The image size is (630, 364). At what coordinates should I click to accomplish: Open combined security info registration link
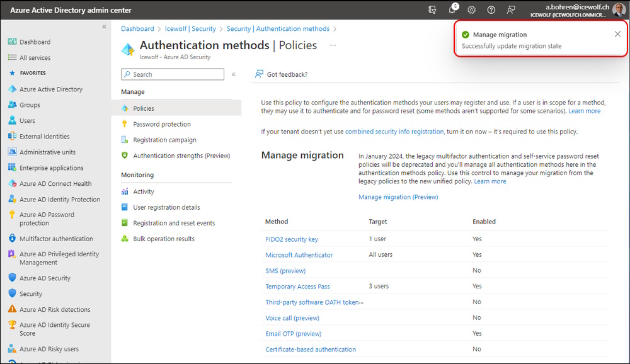pyautogui.click(x=394, y=132)
